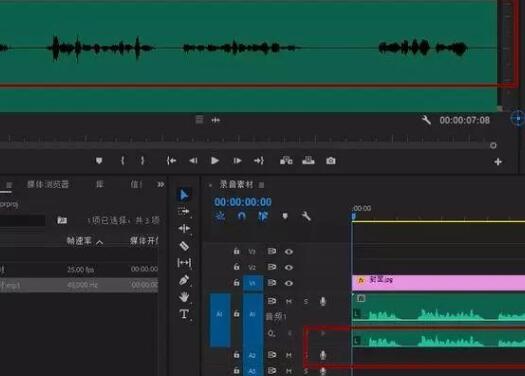The image size is (525, 376).
Task: Open source monitor wrench settings
Action: (x=426, y=120)
